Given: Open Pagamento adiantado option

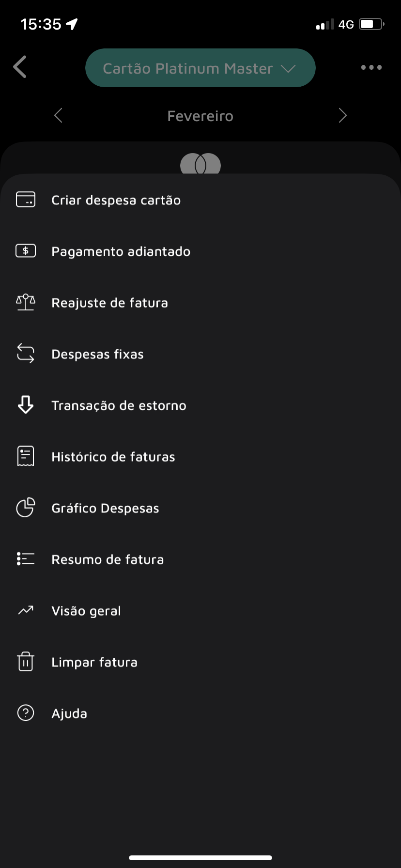Looking at the screenshot, I should pos(121,251).
